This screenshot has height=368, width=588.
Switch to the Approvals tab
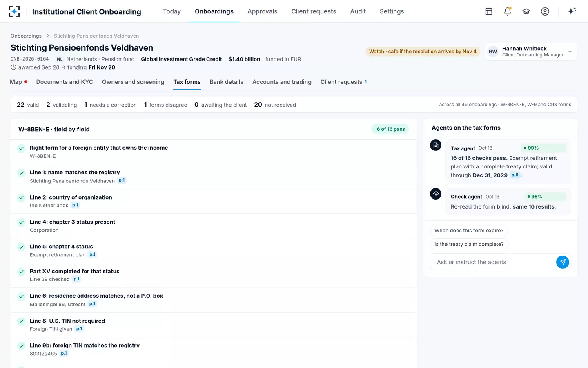[x=262, y=11]
